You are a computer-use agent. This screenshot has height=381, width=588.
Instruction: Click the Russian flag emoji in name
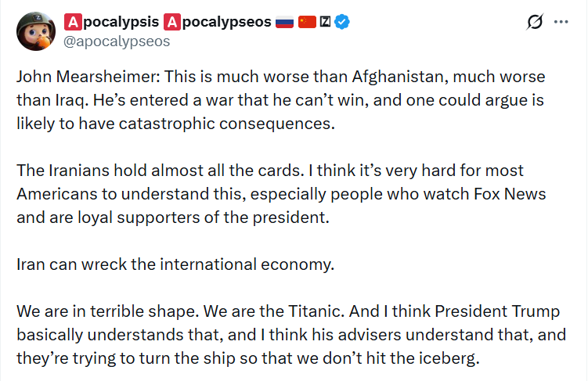284,23
